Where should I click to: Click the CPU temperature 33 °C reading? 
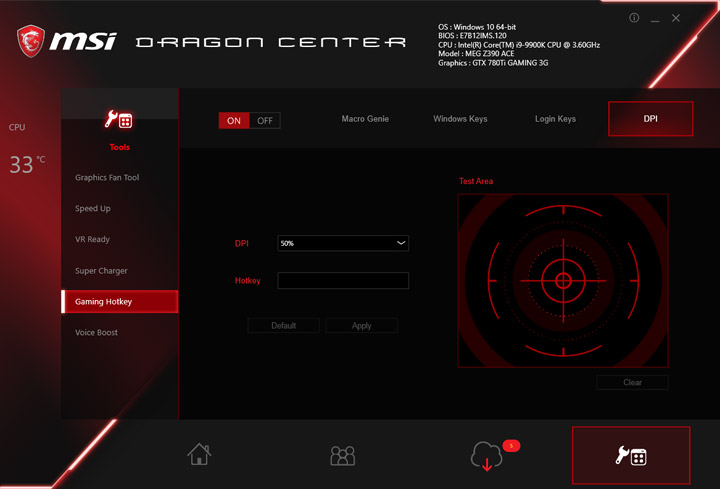[27, 164]
